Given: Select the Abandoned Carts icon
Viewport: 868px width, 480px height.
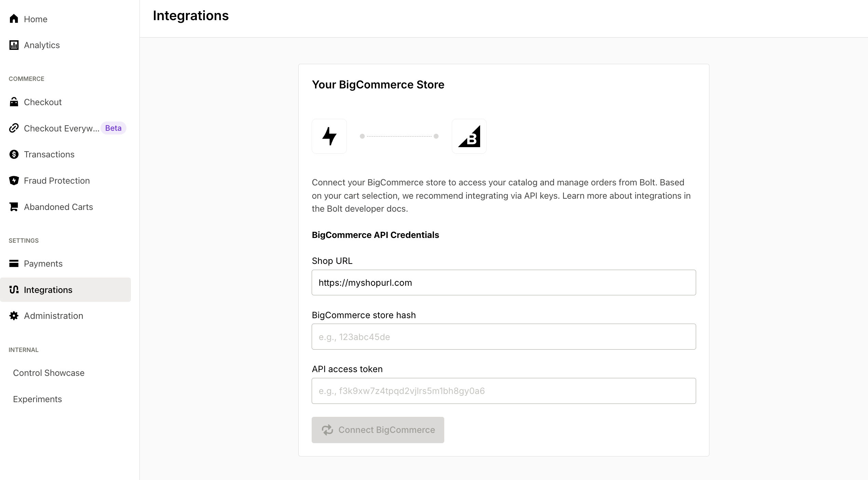Looking at the screenshot, I should click(x=14, y=206).
